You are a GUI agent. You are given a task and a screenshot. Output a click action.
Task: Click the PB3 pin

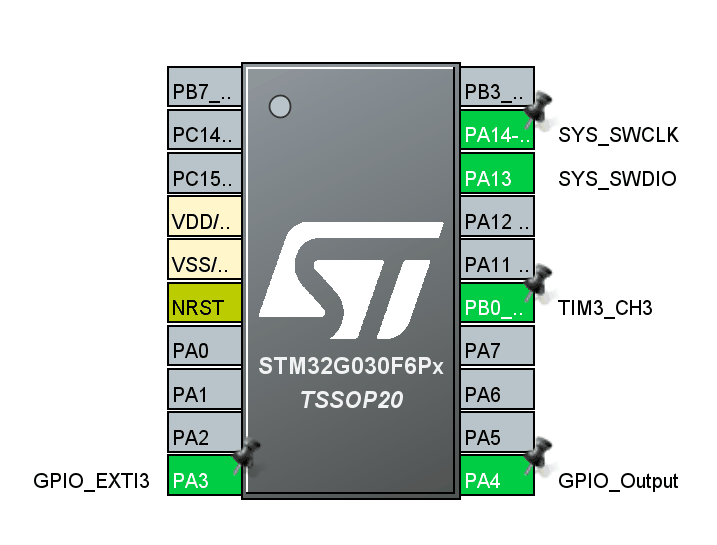(x=497, y=87)
